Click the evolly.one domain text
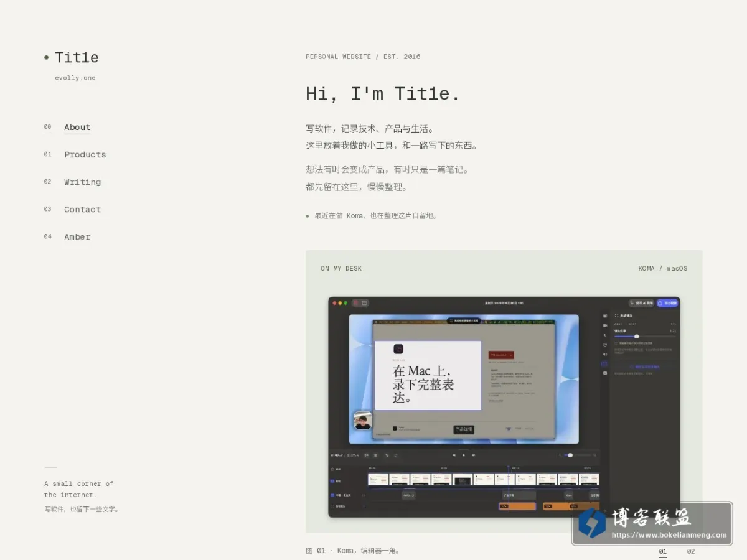 tap(75, 78)
